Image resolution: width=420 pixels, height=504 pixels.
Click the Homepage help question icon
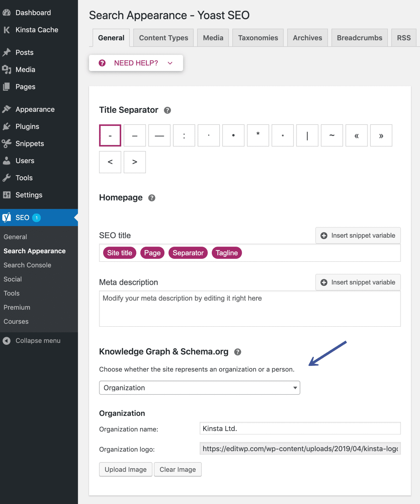(x=152, y=198)
